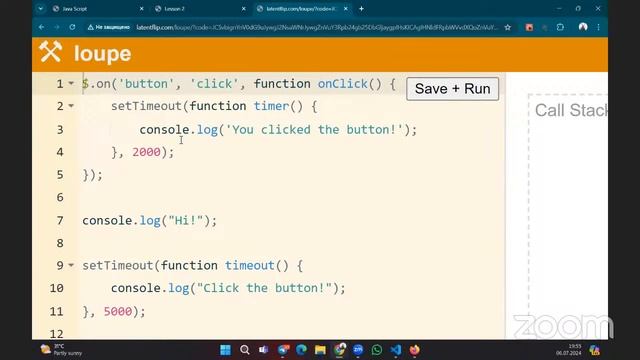The height and width of the screenshot is (360, 640).
Task: Open taskbar Search
Action: 244,350
